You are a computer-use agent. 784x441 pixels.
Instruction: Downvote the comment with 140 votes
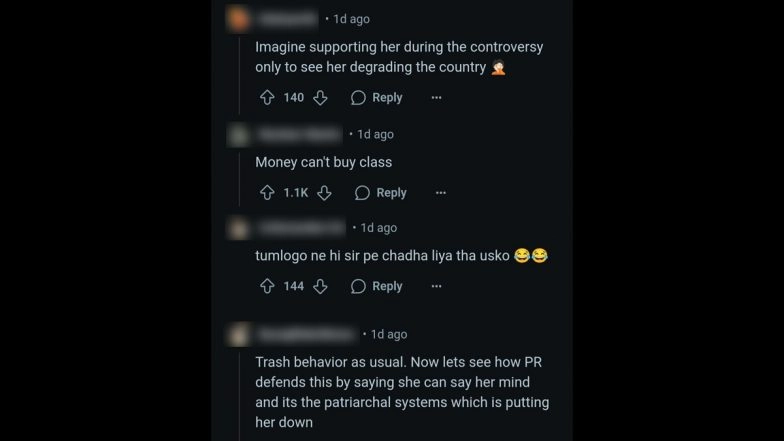coord(320,98)
